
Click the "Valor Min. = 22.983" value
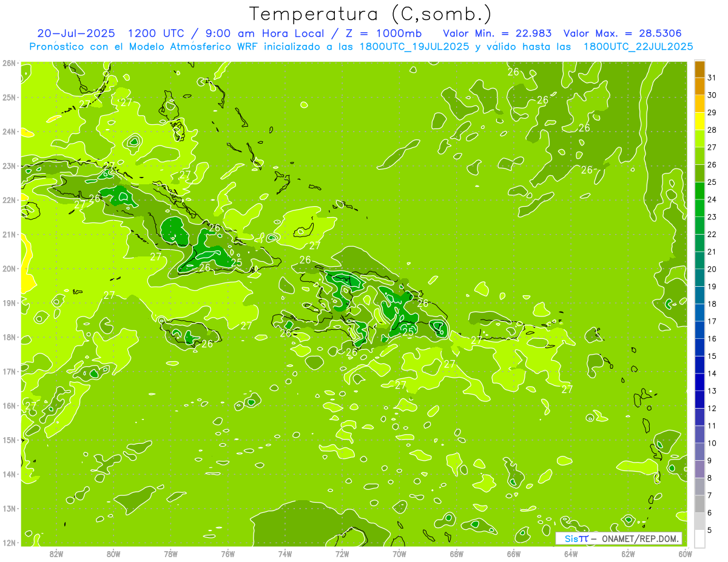point(497,33)
